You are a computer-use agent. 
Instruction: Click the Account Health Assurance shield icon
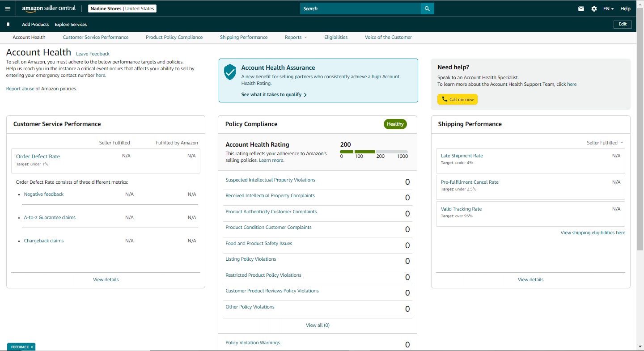pyautogui.click(x=230, y=72)
